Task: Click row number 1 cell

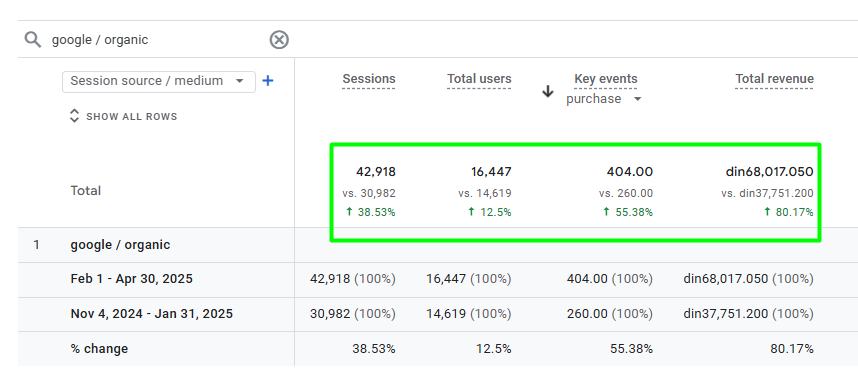Action: (36, 245)
